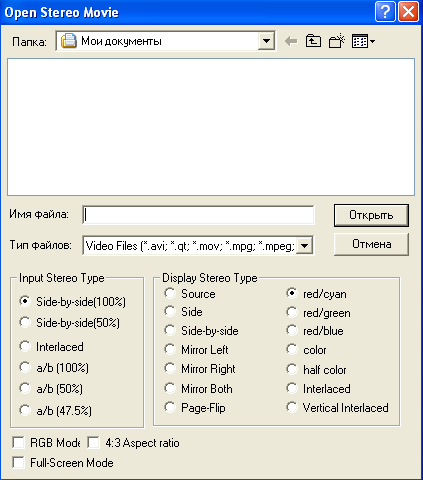Choose Side-by-side(50%) input type
The height and width of the screenshot is (480, 423).
(25, 322)
